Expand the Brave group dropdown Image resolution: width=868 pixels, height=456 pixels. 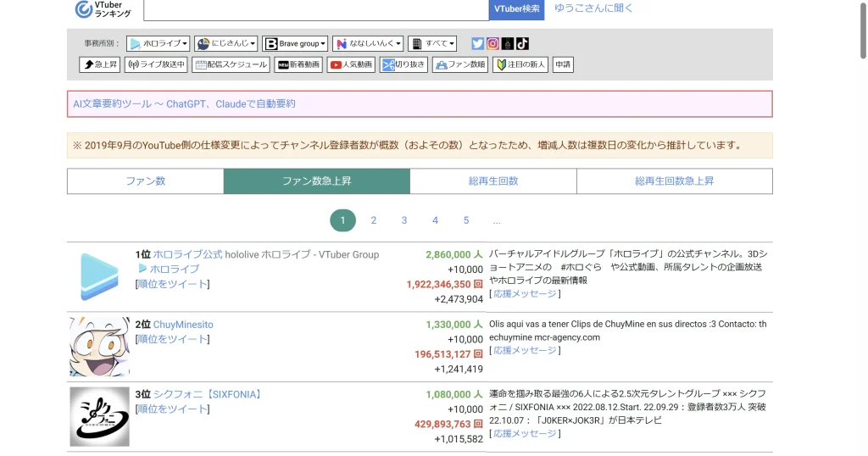(295, 44)
